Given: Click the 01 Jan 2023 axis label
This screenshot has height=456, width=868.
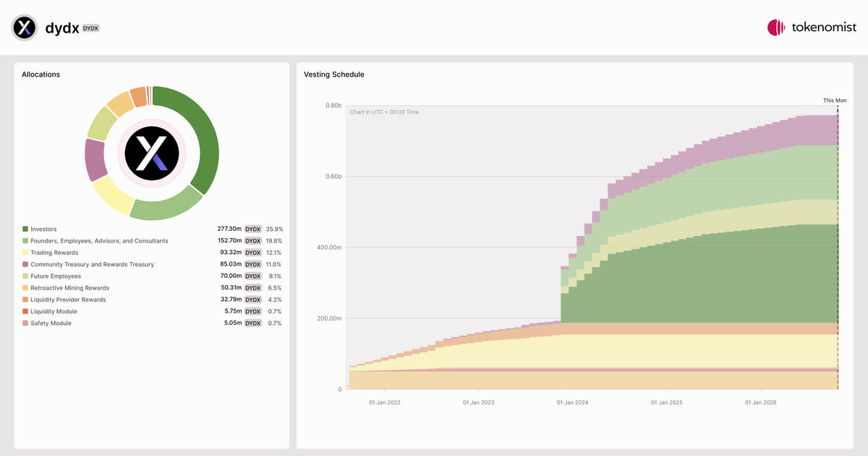Looking at the screenshot, I should pyautogui.click(x=479, y=402).
